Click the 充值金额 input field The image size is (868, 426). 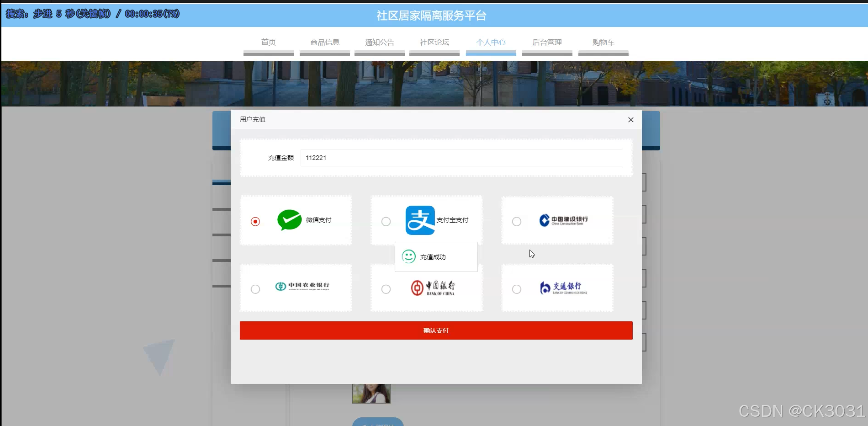tap(461, 158)
